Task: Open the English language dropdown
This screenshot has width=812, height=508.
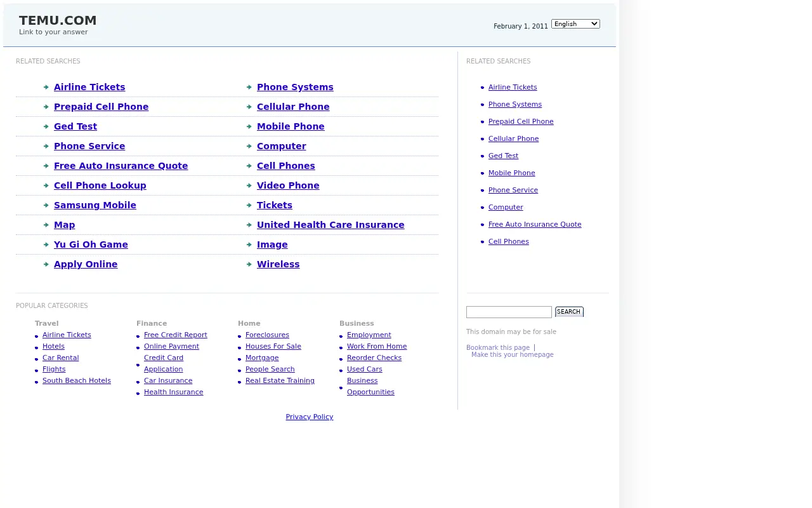Action: 575,24
